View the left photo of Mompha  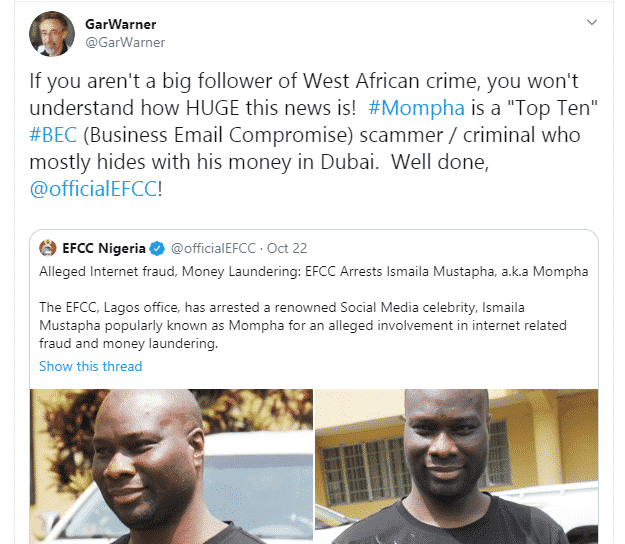pyautogui.click(x=171, y=466)
